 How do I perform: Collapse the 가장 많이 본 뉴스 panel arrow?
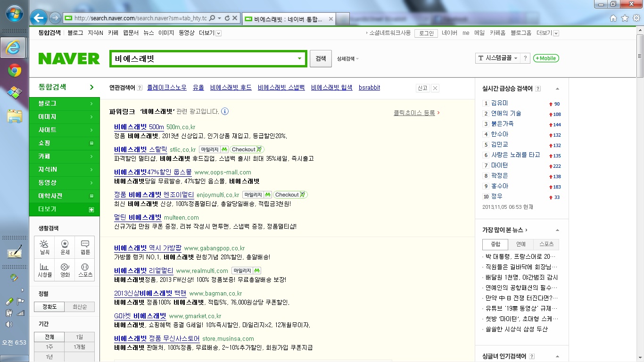click(x=558, y=230)
